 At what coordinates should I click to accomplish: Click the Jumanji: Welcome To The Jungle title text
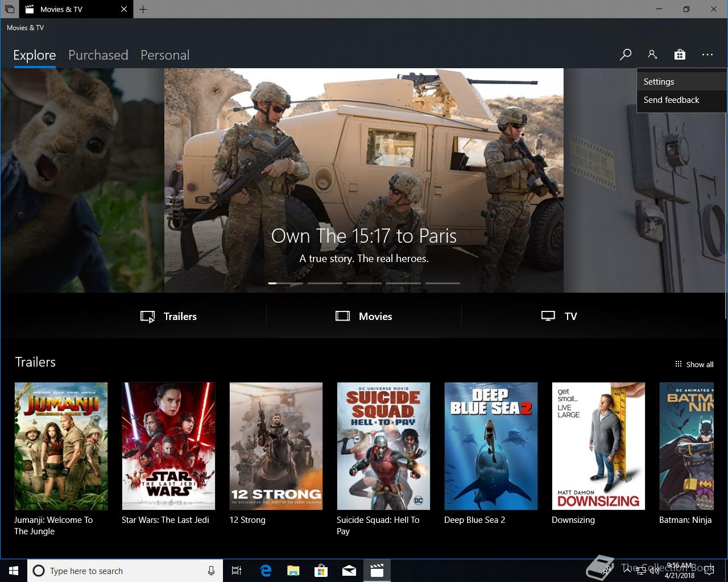(53, 526)
